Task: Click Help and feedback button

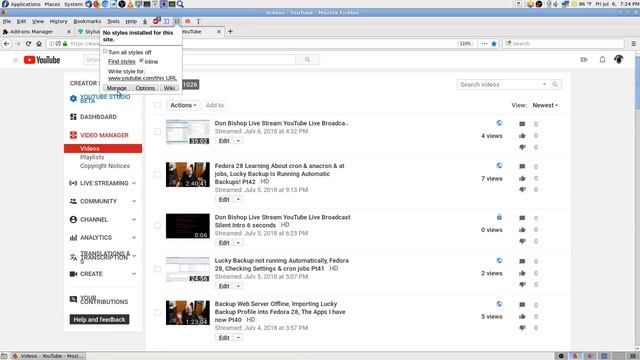Action: coord(99,319)
